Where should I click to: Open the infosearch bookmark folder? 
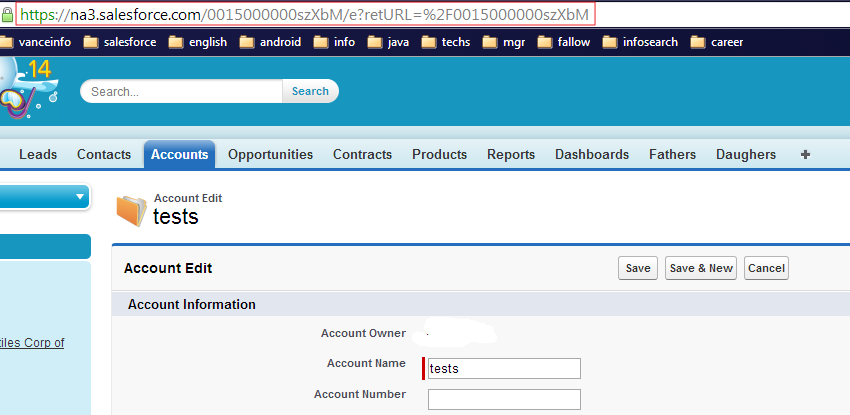640,42
